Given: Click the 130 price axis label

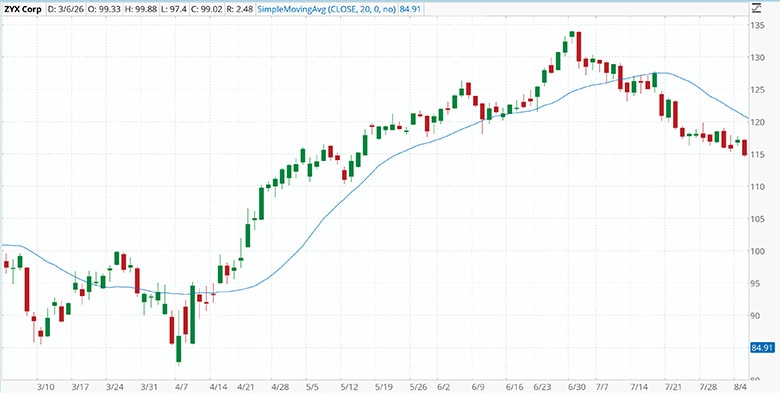Looking at the screenshot, I should [758, 57].
